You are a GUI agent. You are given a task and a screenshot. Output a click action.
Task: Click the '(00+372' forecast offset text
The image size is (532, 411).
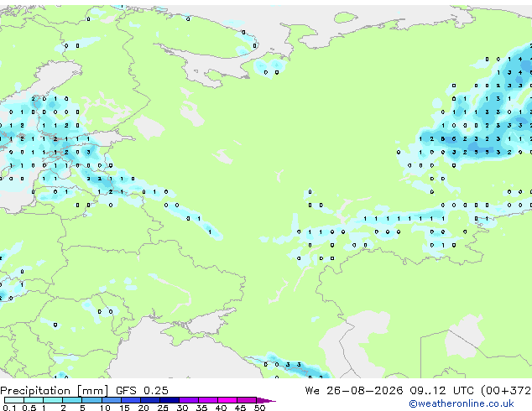[x=506, y=391]
